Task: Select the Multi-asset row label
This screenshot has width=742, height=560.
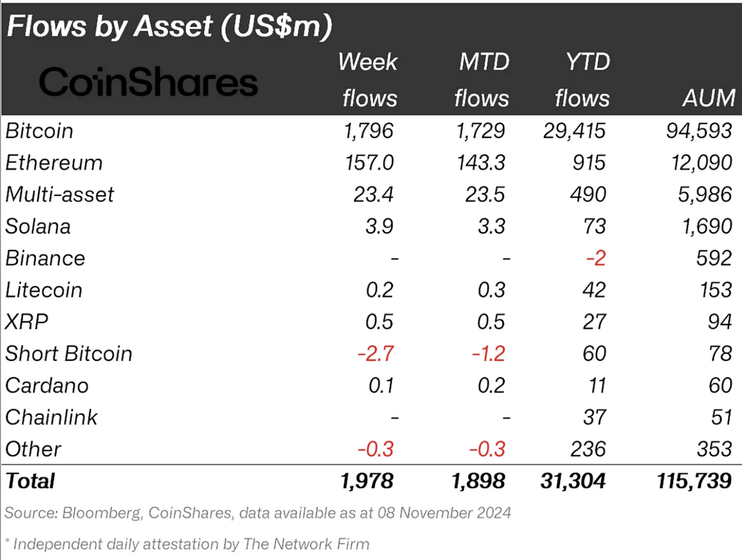Action: (x=59, y=195)
